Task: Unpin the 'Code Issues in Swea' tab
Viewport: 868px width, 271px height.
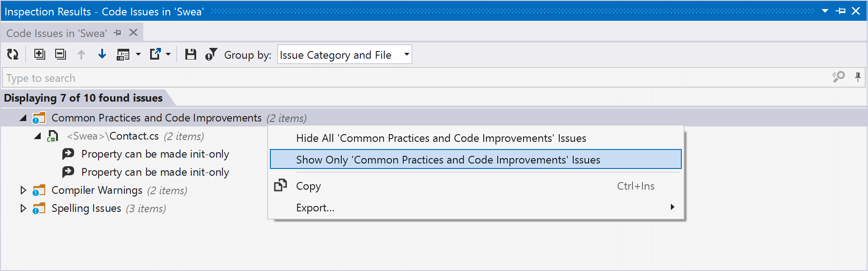Action: pyautogui.click(x=118, y=33)
